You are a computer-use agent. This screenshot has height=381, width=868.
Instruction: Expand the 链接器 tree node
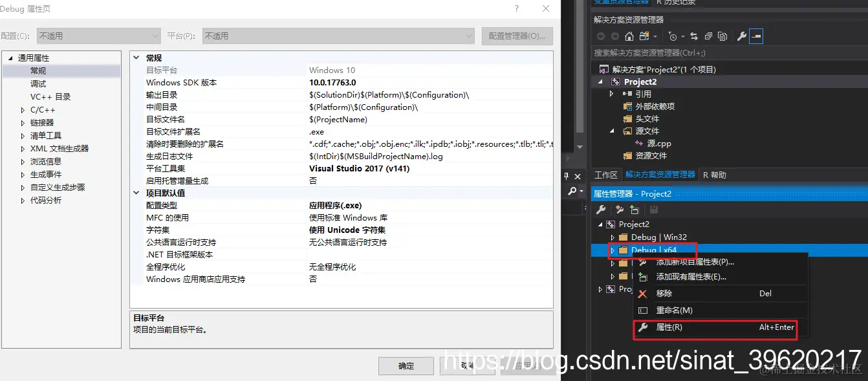click(x=23, y=123)
